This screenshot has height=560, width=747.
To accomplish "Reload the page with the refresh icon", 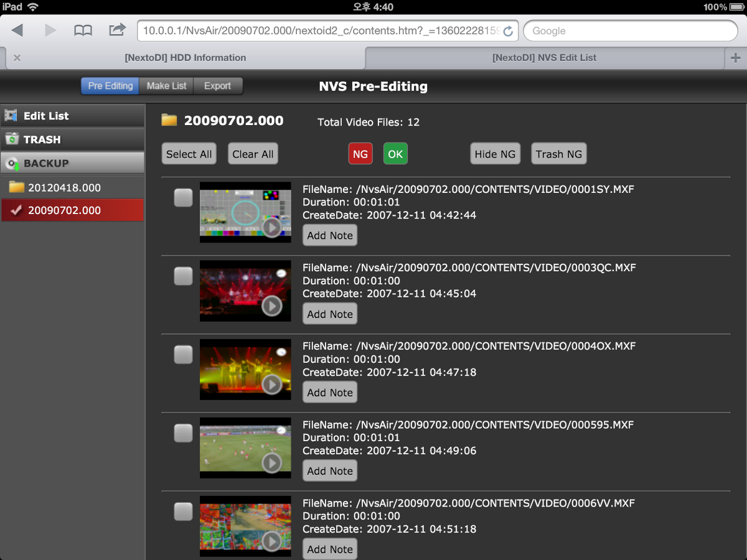I will pyautogui.click(x=508, y=31).
